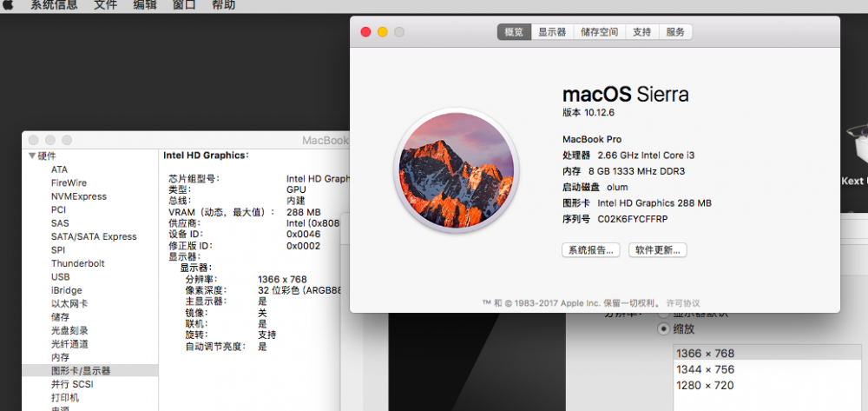Open the 文件 menu
Image resolution: width=868 pixels, height=411 pixels.
[105, 5]
